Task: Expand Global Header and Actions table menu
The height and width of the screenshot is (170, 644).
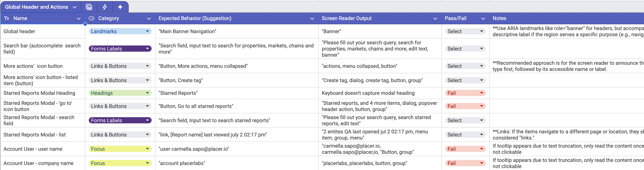Action: tap(74, 7)
